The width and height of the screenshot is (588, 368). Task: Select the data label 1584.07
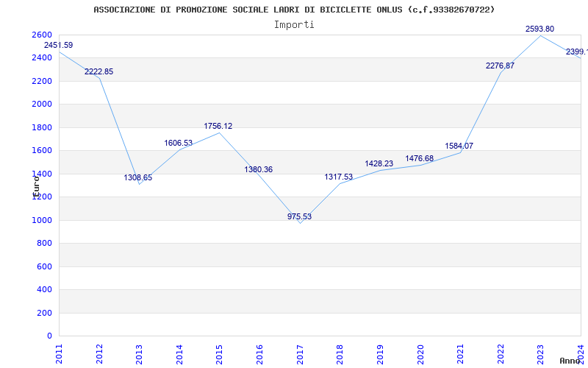coord(459,146)
